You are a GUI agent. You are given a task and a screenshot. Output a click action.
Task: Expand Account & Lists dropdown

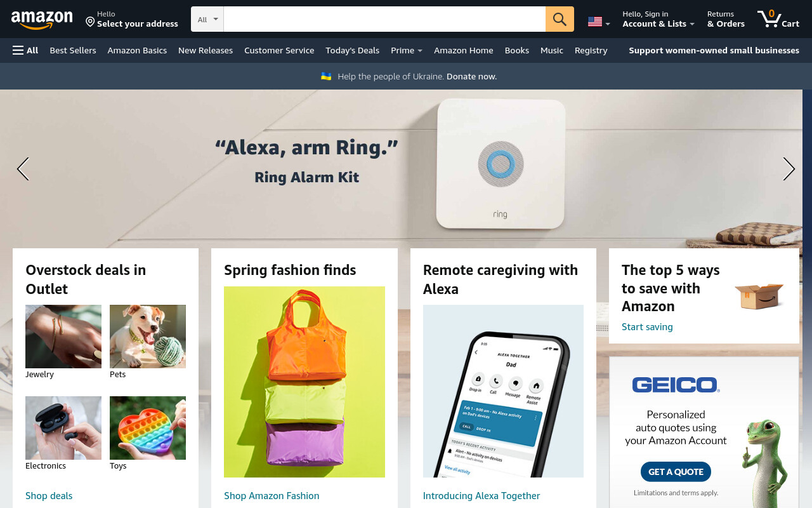[x=658, y=19]
